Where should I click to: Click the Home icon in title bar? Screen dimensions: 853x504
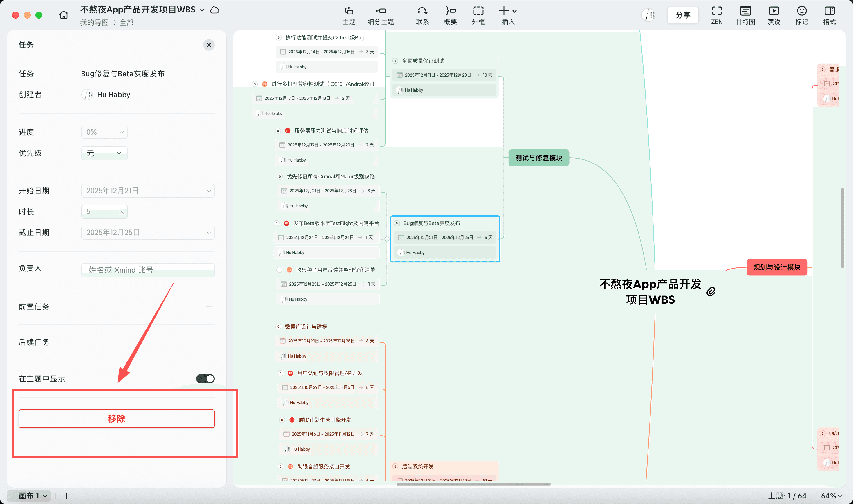click(x=64, y=15)
